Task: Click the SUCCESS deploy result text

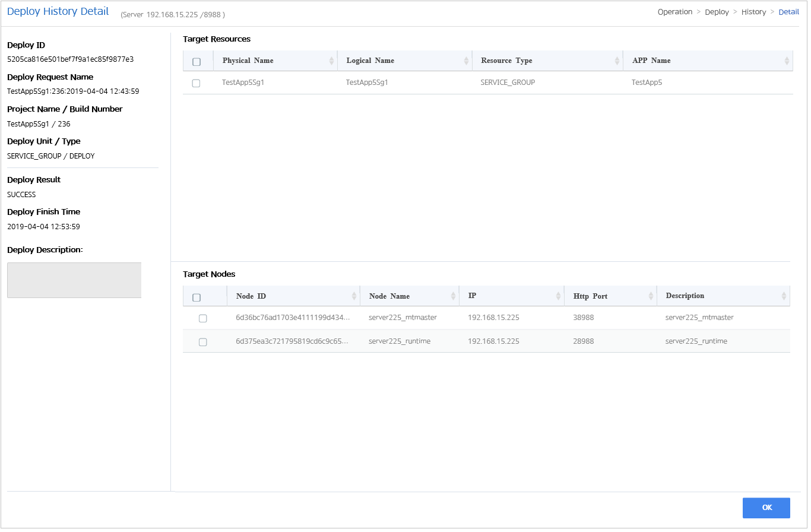Action: click(x=21, y=195)
